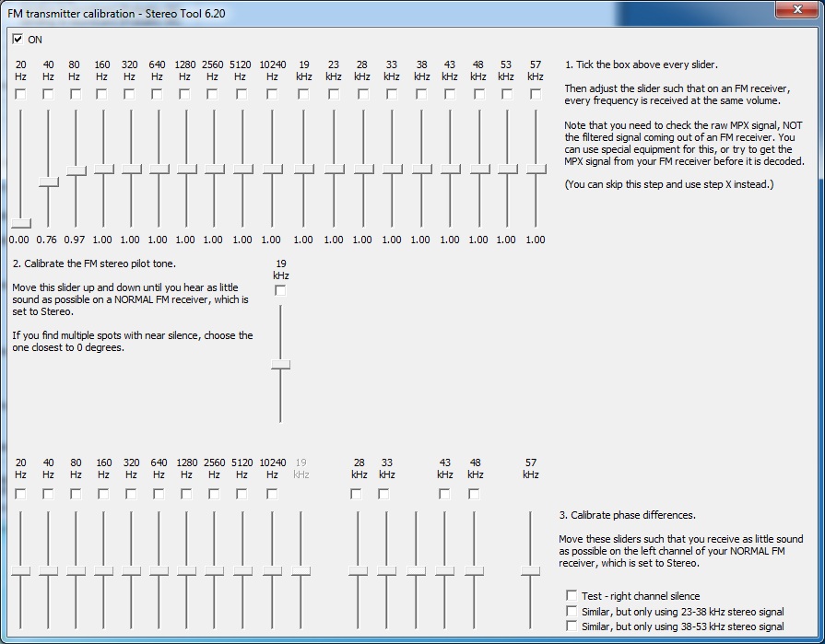This screenshot has width=825, height=644.
Task: Click the 160 Hz amplitude slider handle
Action: coord(103,169)
